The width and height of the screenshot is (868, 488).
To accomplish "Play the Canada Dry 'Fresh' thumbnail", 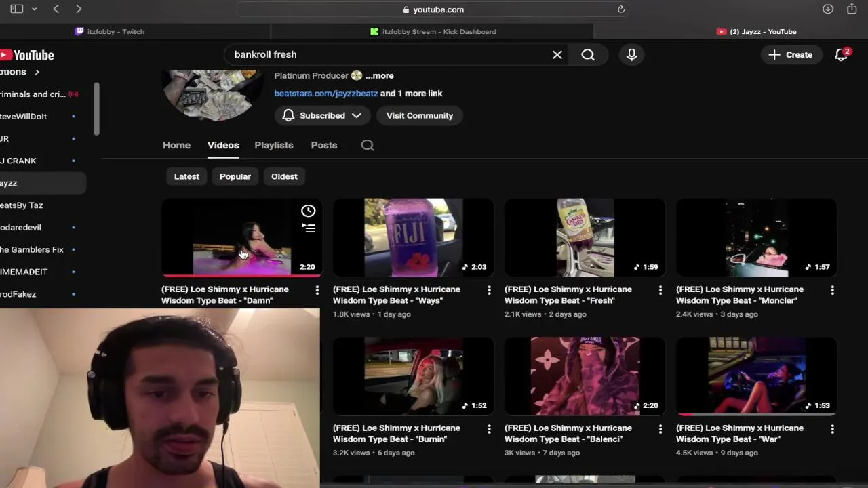I will click(585, 237).
